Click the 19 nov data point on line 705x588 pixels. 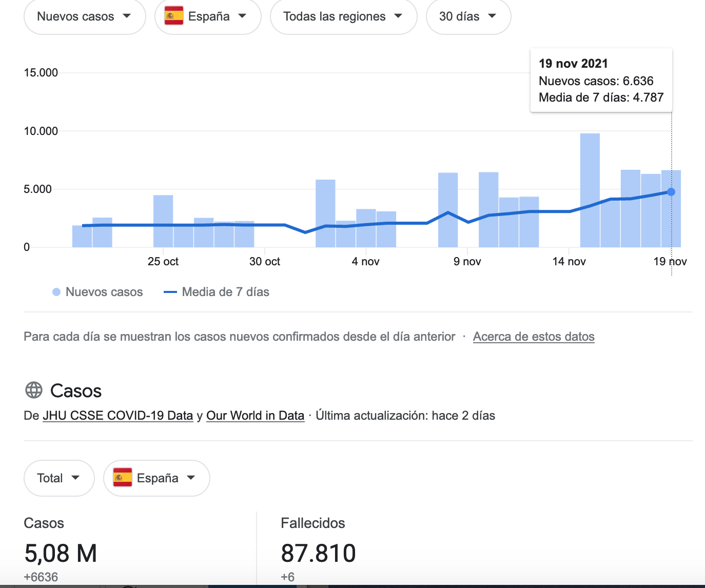coord(671,192)
